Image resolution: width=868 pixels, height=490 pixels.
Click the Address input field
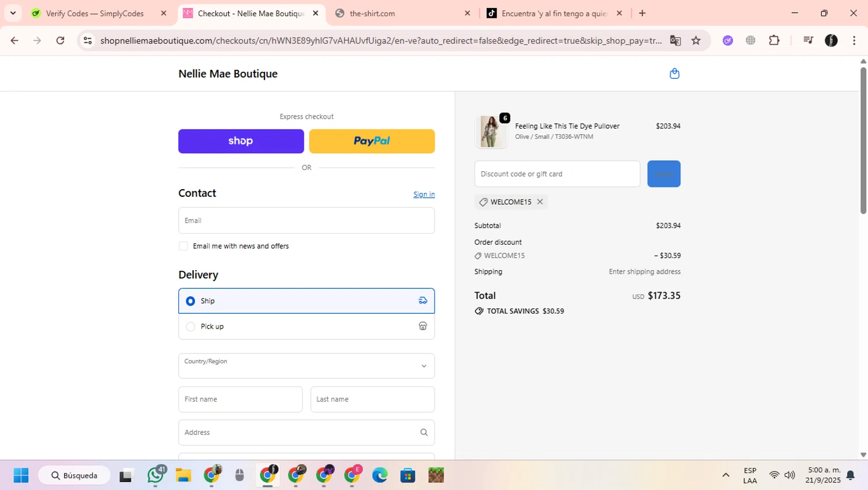(307, 432)
